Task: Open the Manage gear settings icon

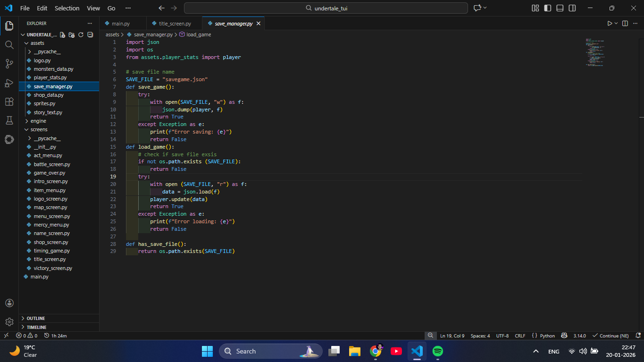Action: [9, 322]
